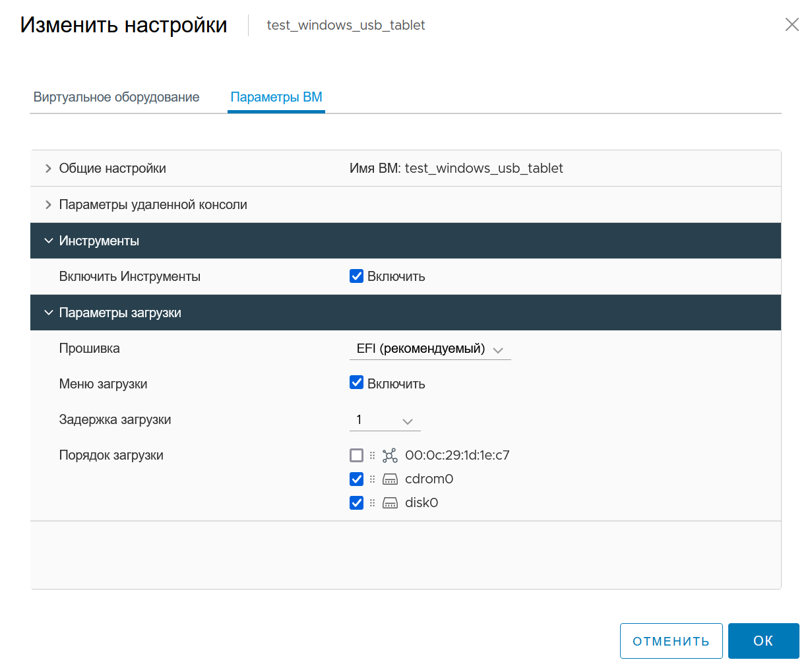Click the Порядок загрузки label

(111, 455)
